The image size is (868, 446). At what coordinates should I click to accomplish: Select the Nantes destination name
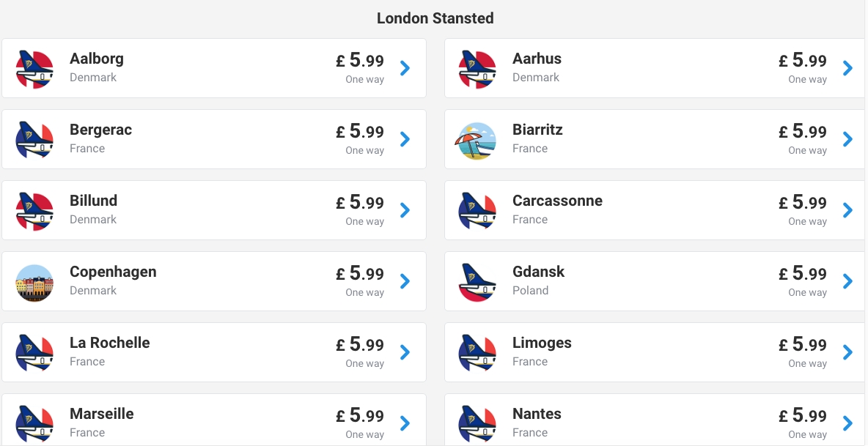tap(537, 414)
